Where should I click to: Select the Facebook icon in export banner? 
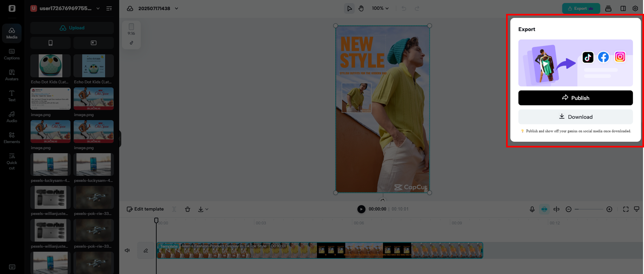coord(603,57)
